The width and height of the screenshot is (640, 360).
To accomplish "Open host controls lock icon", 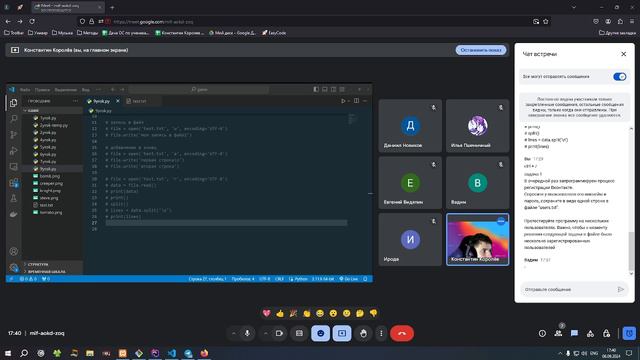I will (x=607, y=333).
